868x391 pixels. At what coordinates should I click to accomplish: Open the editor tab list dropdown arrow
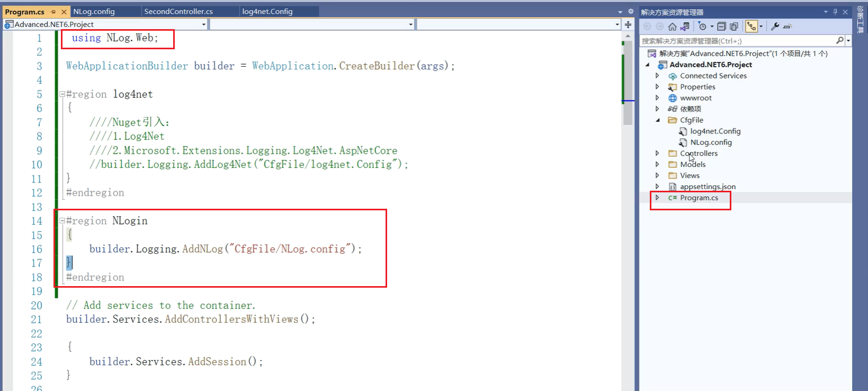click(620, 12)
